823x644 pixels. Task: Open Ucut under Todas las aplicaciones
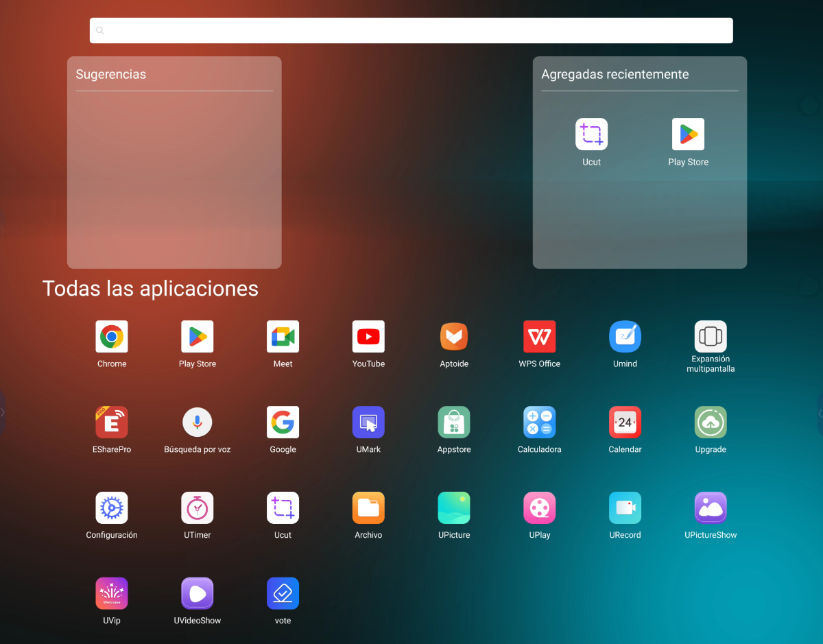click(283, 508)
